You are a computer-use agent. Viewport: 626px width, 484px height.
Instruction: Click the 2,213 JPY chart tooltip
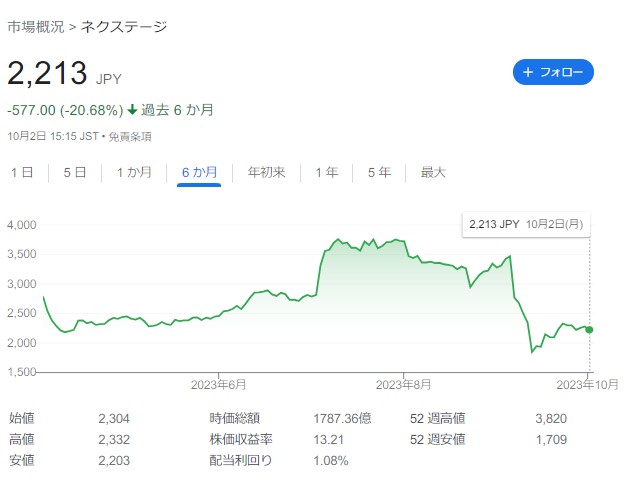(x=526, y=224)
